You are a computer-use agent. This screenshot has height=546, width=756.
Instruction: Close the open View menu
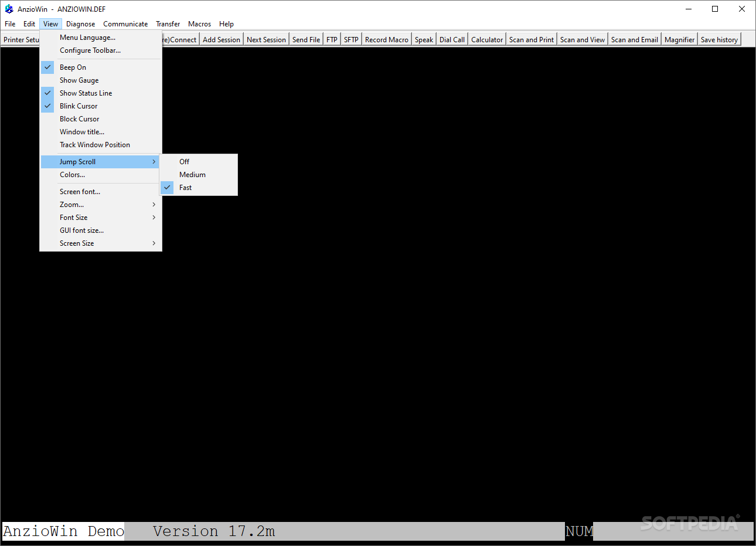coord(50,24)
